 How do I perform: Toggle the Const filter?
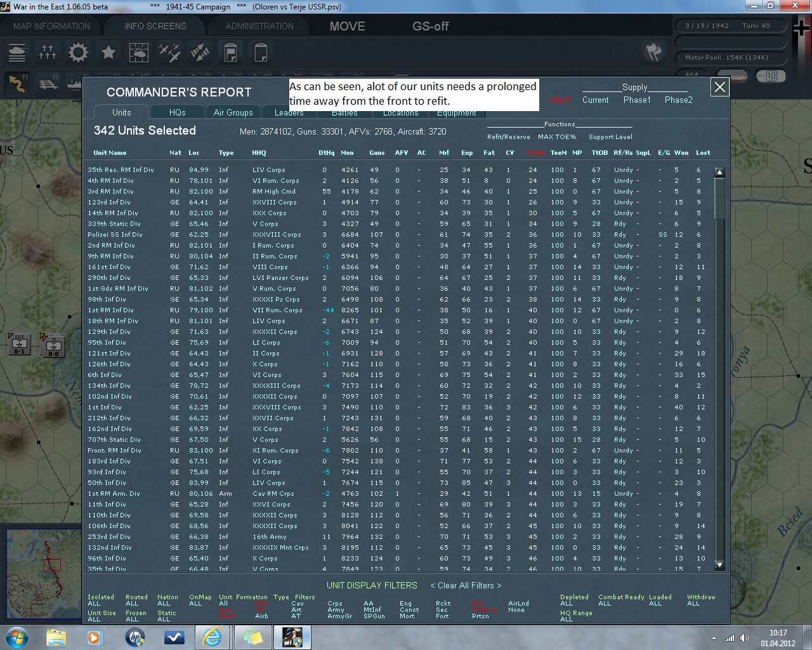pyautogui.click(x=409, y=610)
